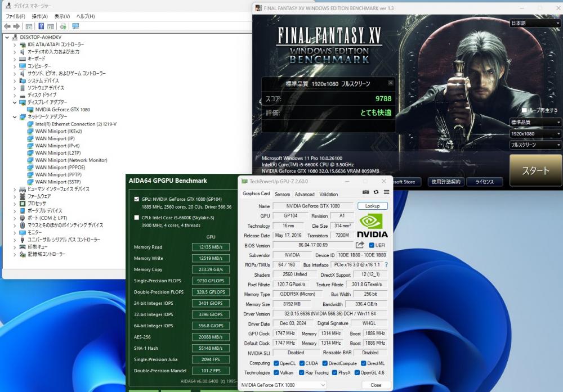Open the 日本語 language dropdown

535,23
